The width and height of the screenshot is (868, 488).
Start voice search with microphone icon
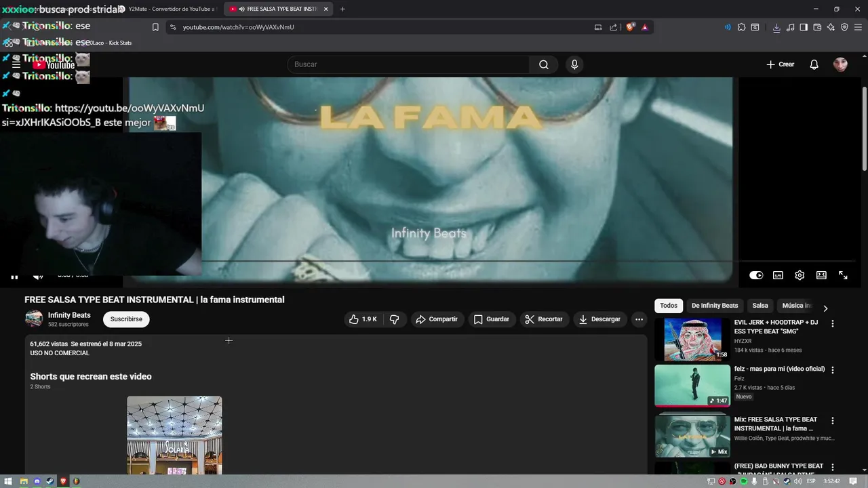pos(574,64)
